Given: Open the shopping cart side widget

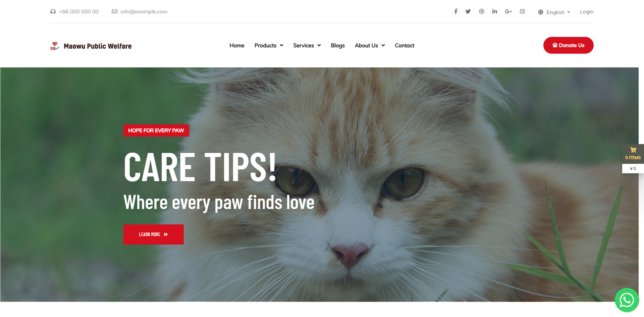Looking at the screenshot, I should 633,159.
